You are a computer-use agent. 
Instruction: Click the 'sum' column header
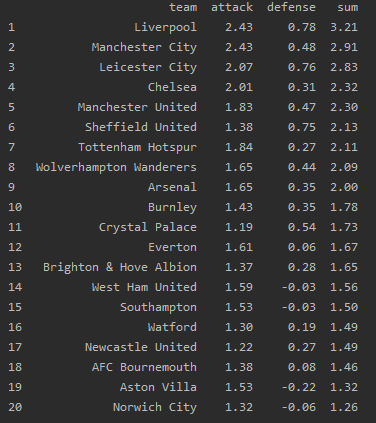point(348,7)
